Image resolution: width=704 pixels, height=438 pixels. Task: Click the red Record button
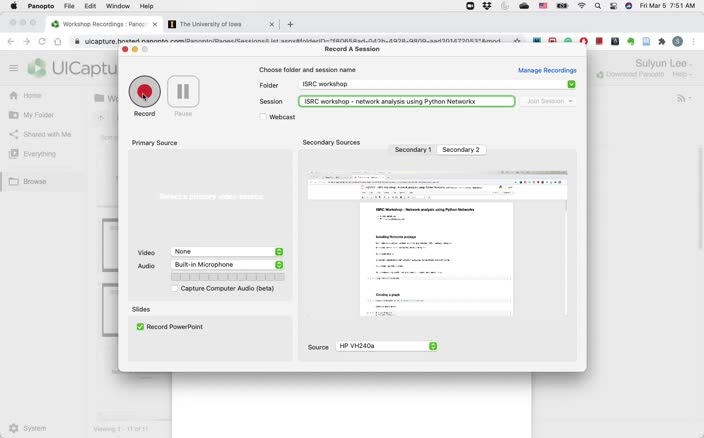click(x=144, y=92)
